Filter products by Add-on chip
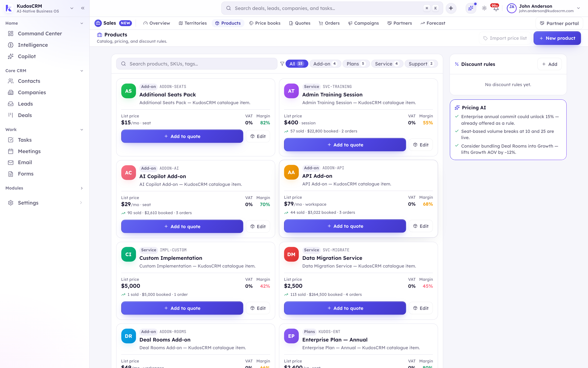Viewport: 588px width, 368px height. [325, 64]
